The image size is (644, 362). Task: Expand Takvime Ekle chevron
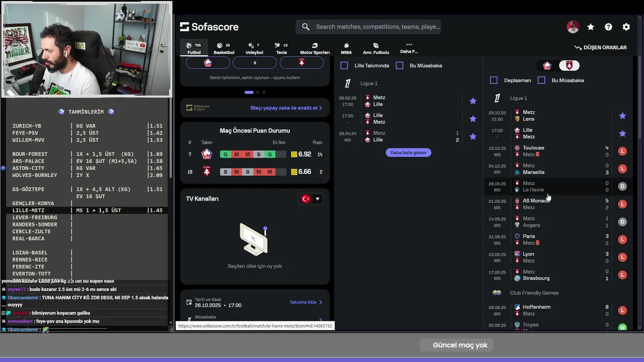pyautogui.click(x=320, y=302)
